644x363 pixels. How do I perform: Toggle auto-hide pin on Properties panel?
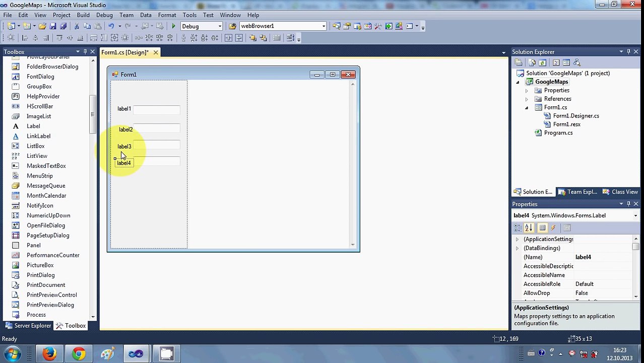point(628,204)
